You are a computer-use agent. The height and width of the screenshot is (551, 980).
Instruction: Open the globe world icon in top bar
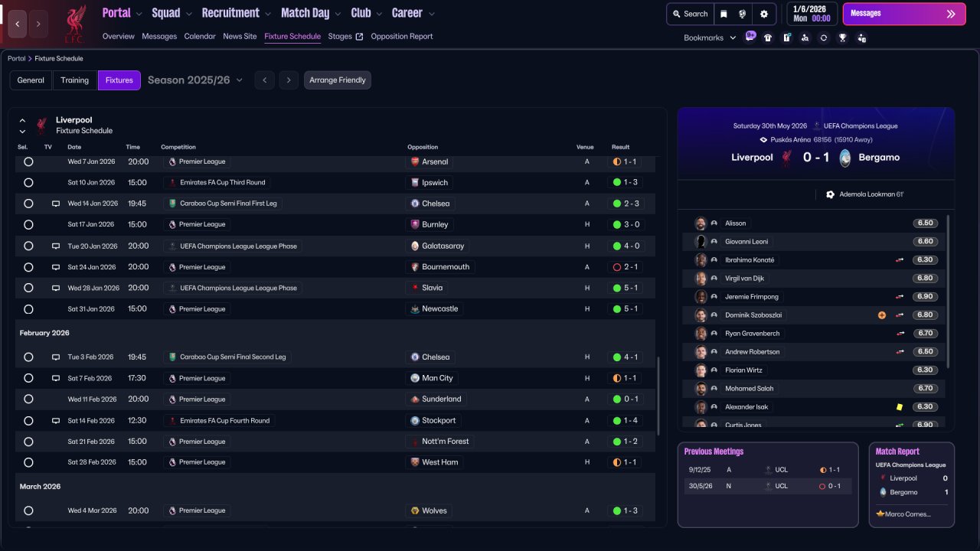click(x=743, y=14)
